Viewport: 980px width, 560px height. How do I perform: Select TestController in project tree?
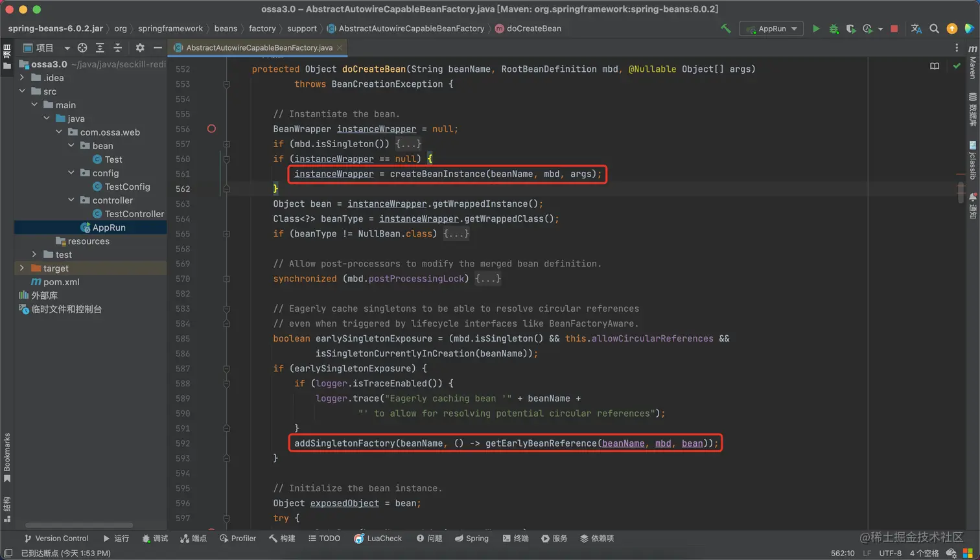[128, 214]
